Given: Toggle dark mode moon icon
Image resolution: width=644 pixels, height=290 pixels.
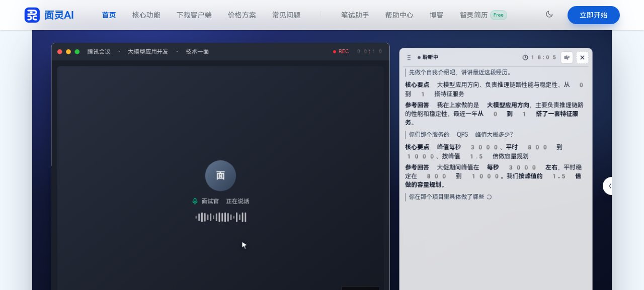Looking at the screenshot, I should pos(549,15).
